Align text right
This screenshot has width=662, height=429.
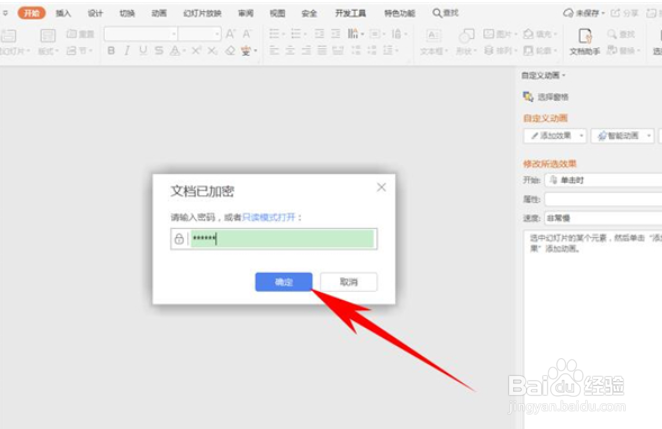pyautogui.click(x=306, y=51)
